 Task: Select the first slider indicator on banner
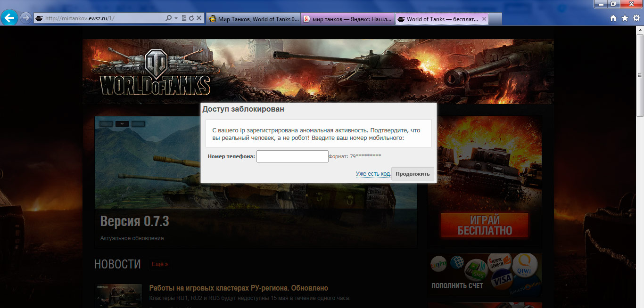(106, 124)
